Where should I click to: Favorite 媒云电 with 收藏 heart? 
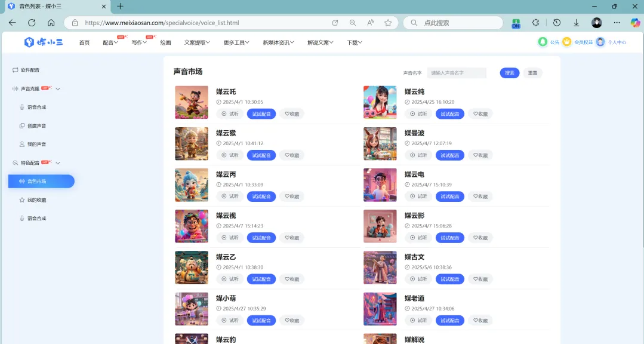tap(480, 196)
